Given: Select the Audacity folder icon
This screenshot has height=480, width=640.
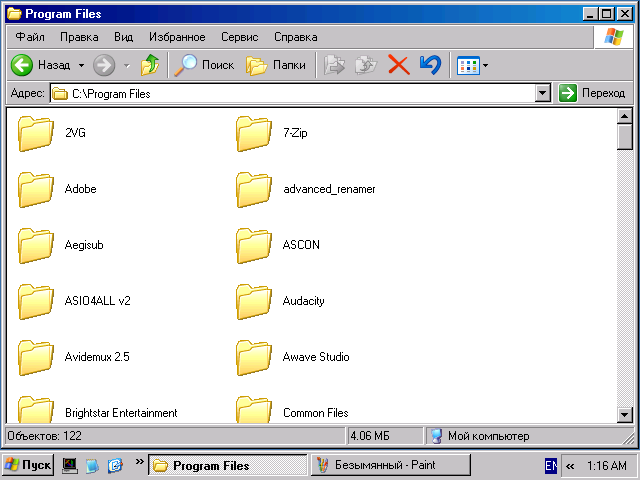Looking at the screenshot, I should [254, 301].
